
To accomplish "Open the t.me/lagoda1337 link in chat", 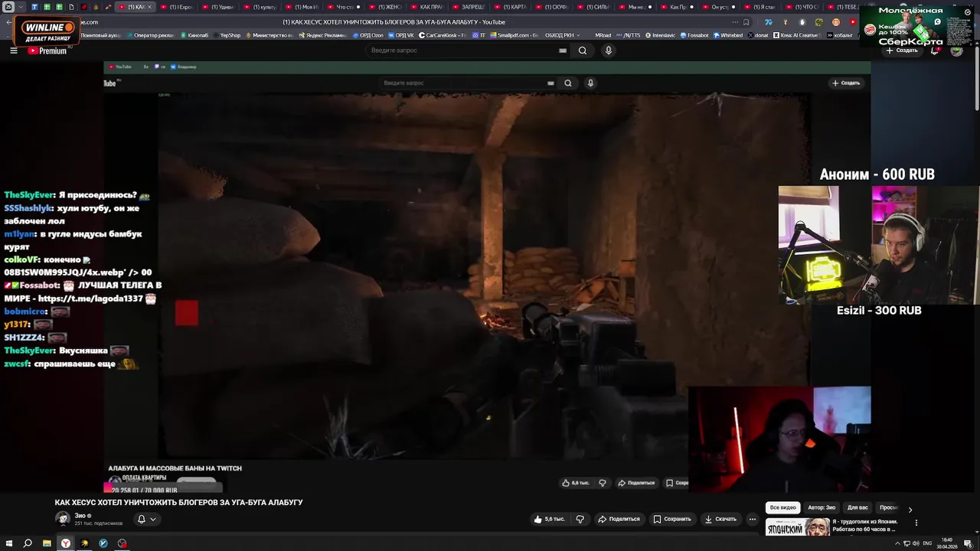I will point(91,298).
